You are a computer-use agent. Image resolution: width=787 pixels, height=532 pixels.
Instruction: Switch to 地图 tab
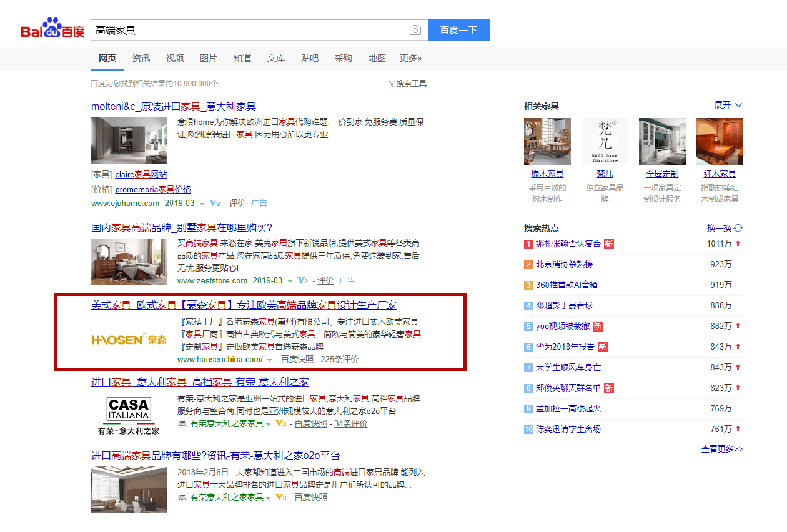pyautogui.click(x=377, y=58)
